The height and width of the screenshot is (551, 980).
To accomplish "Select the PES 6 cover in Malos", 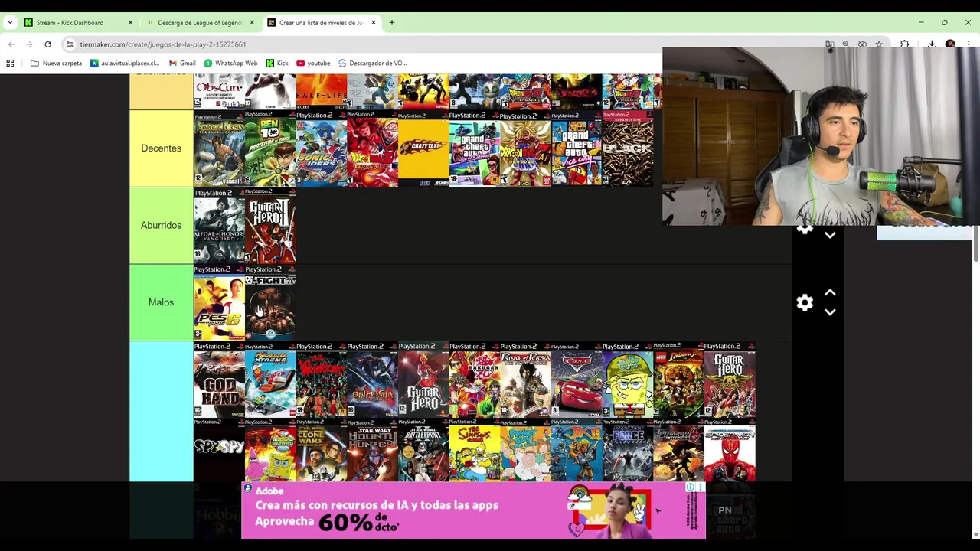I will (x=219, y=302).
